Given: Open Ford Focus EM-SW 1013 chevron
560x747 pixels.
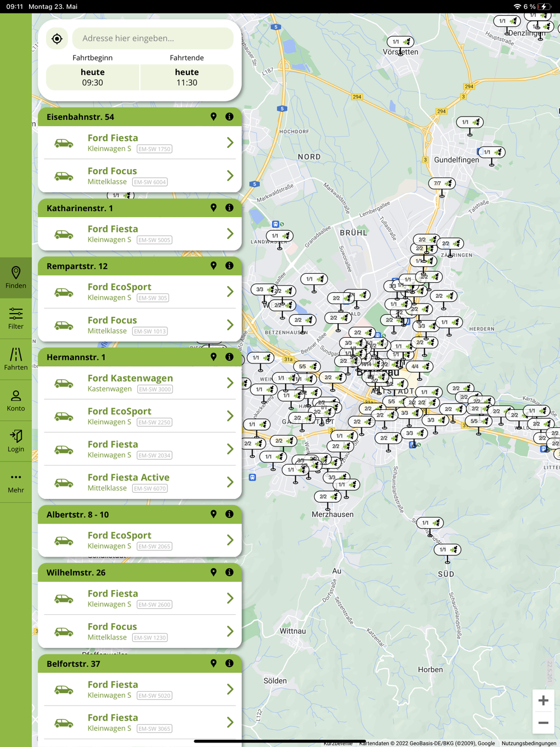Looking at the screenshot, I should pos(230,325).
